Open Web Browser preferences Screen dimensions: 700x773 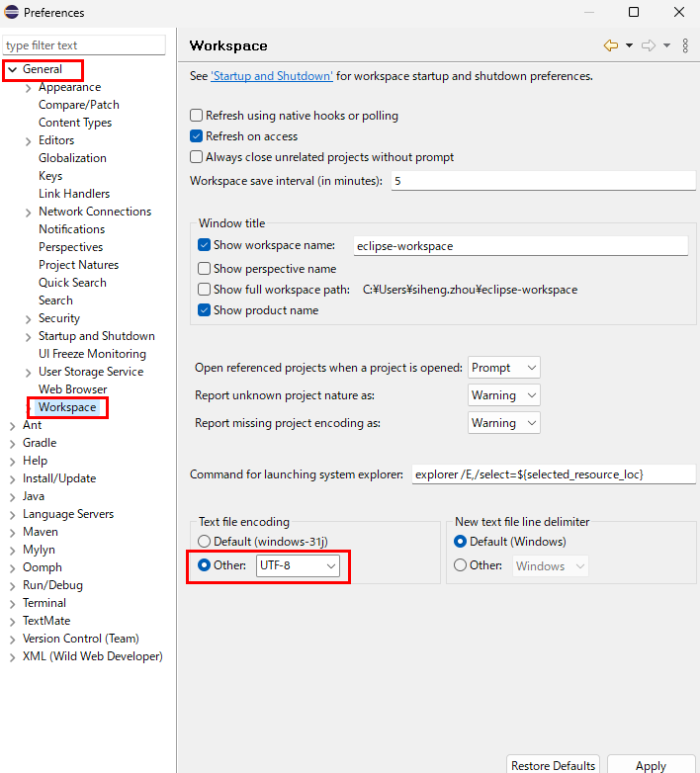(x=72, y=388)
